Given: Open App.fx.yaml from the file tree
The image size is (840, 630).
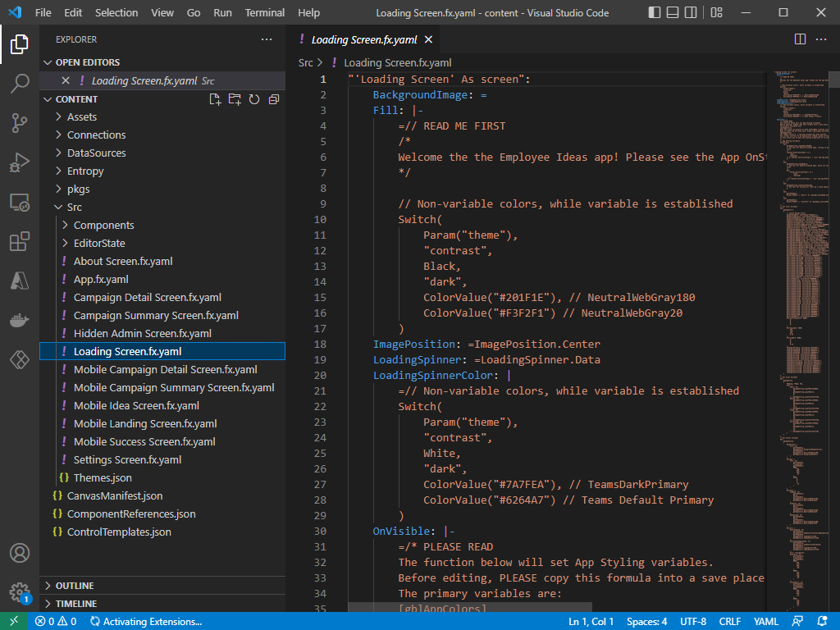Looking at the screenshot, I should 101,279.
